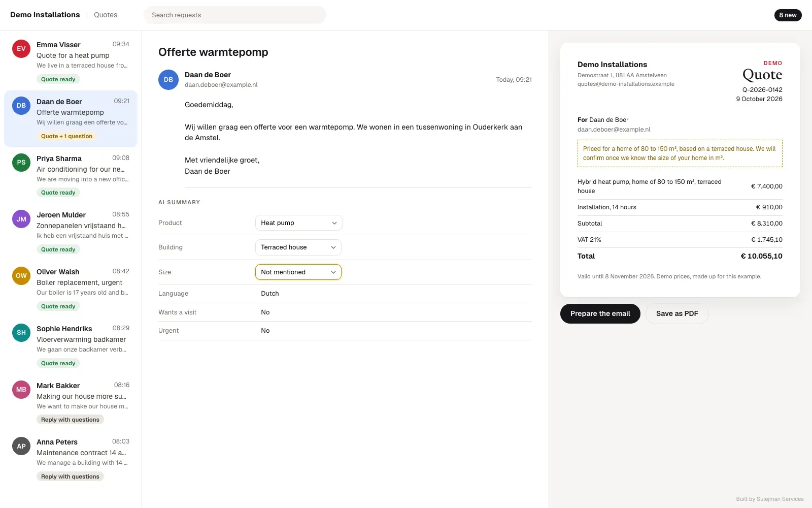This screenshot has height=508, width=812.
Task: Click Mark Bakker's MB avatar
Action: point(21,390)
